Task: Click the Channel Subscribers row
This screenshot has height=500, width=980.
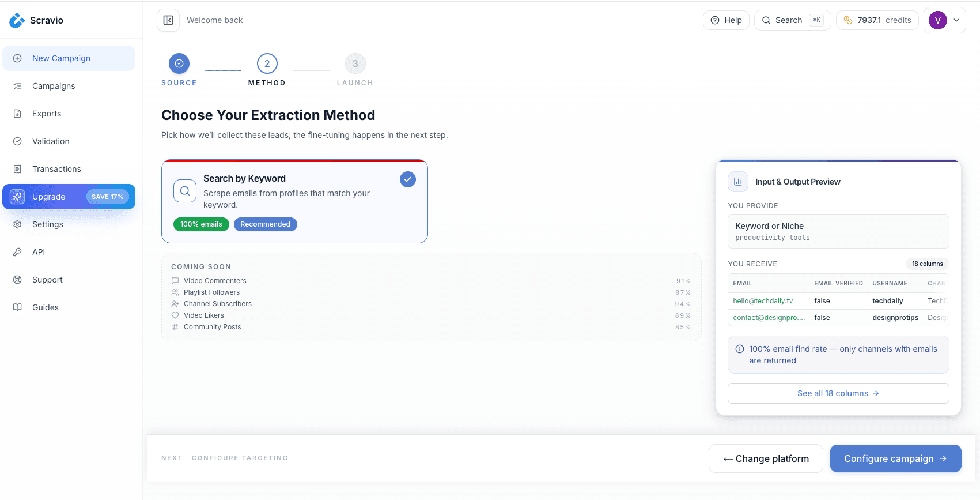Action: point(431,304)
